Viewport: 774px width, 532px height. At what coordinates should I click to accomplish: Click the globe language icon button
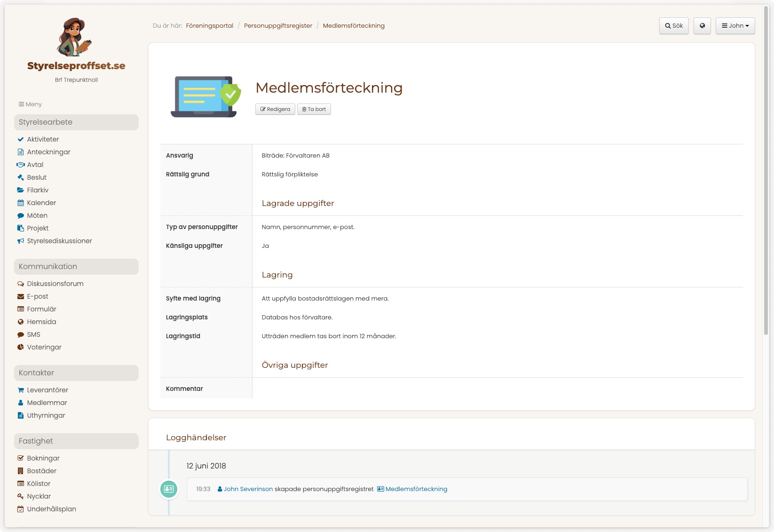tap(702, 26)
